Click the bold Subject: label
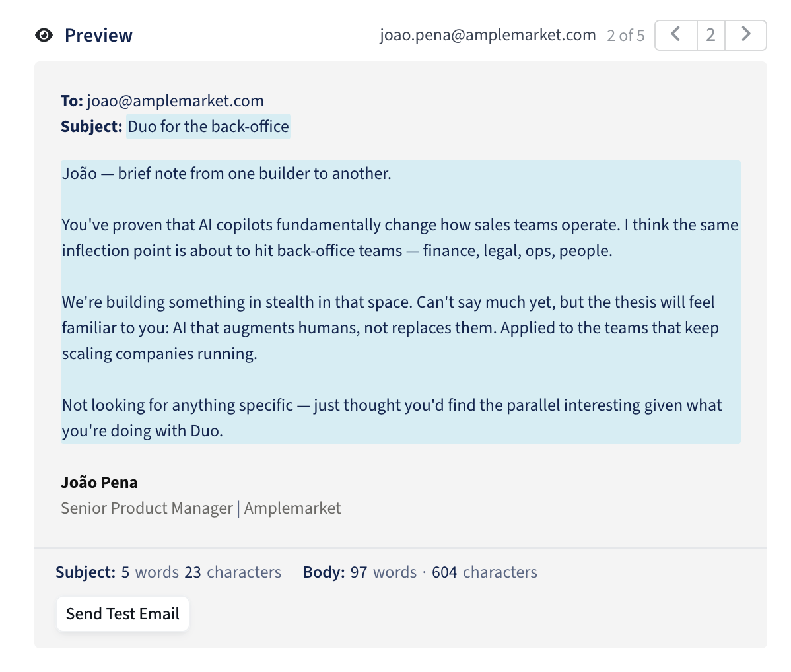 92,126
